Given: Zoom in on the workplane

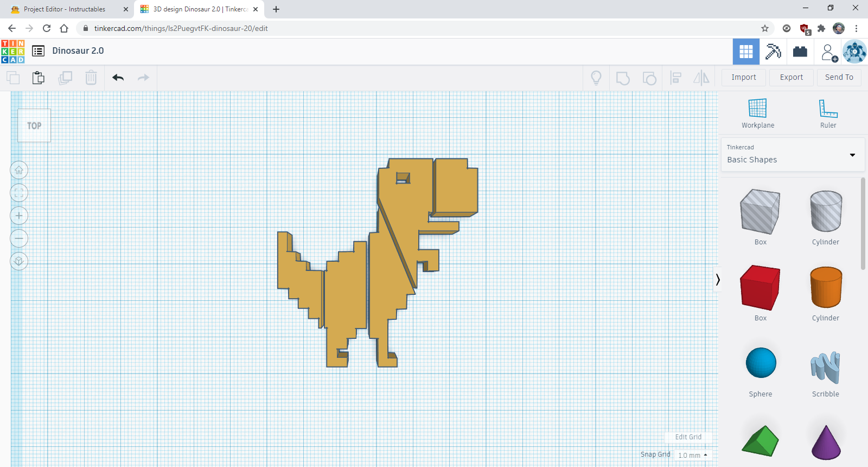Looking at the screenshot, I should [19, 216].
